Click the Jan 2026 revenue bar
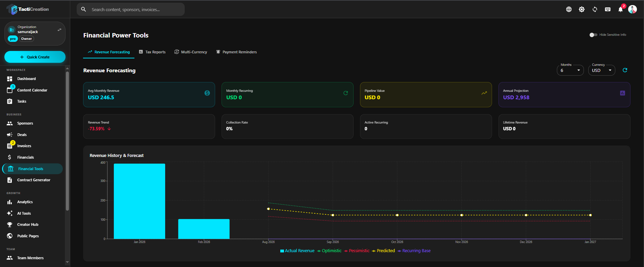Screen dimensions: 644x267 pyautogui.click(x=139, y=201)
